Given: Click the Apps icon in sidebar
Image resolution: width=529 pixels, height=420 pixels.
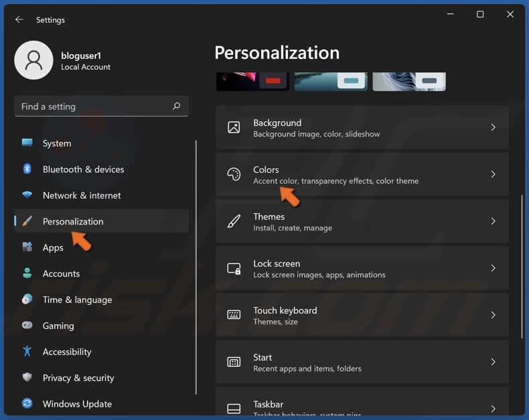Looking at the screenshot, I should click(27, 247).
